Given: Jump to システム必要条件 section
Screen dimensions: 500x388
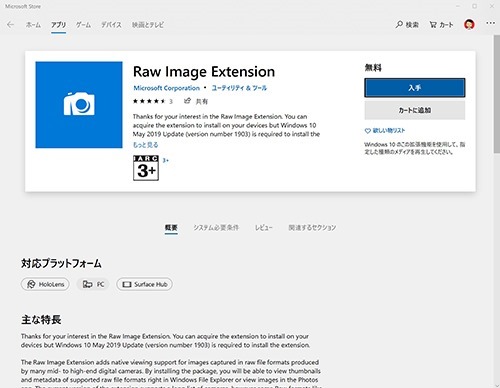Looking at the screenshot, I should 216,228.
